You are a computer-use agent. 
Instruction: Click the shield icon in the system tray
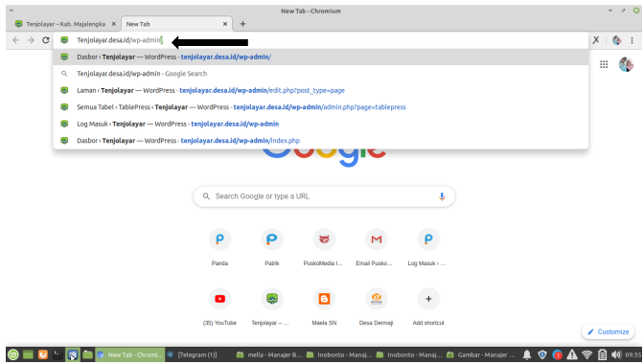pos(542,354)
